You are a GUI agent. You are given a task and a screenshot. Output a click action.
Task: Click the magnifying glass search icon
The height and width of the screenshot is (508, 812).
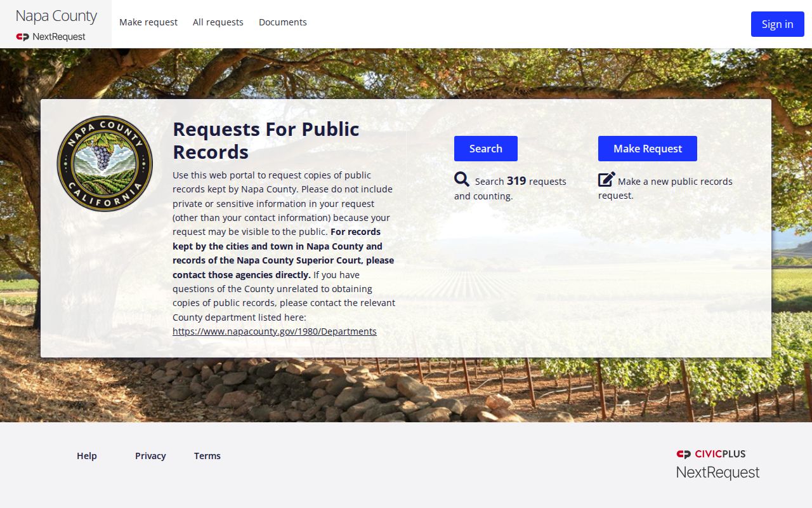point(462,179)
